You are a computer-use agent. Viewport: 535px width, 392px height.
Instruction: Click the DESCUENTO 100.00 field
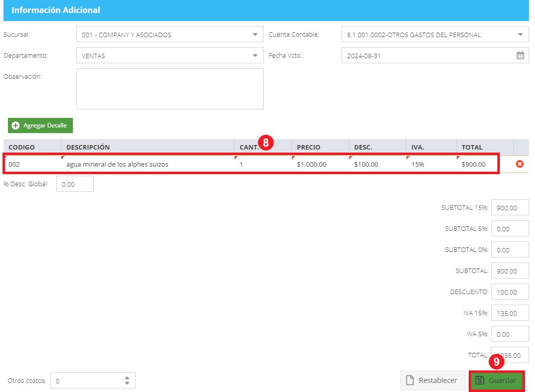510,292
